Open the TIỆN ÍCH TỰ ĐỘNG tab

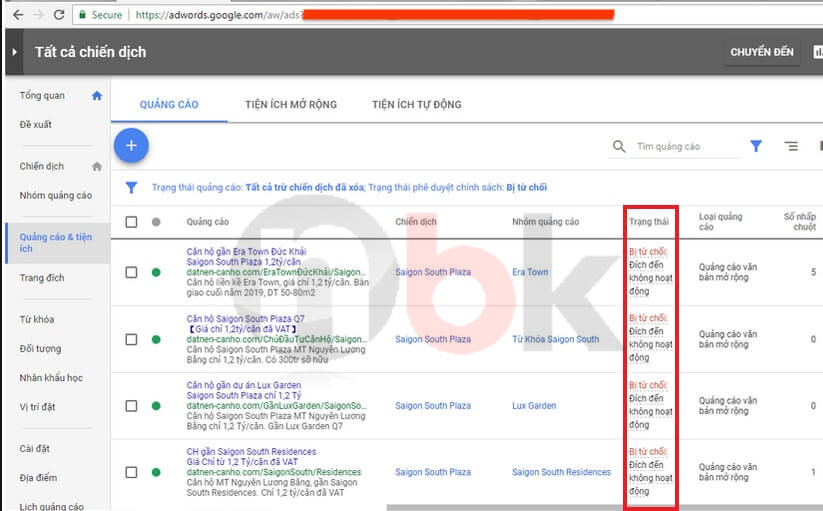pyautogui.click(x=417, y=104)
